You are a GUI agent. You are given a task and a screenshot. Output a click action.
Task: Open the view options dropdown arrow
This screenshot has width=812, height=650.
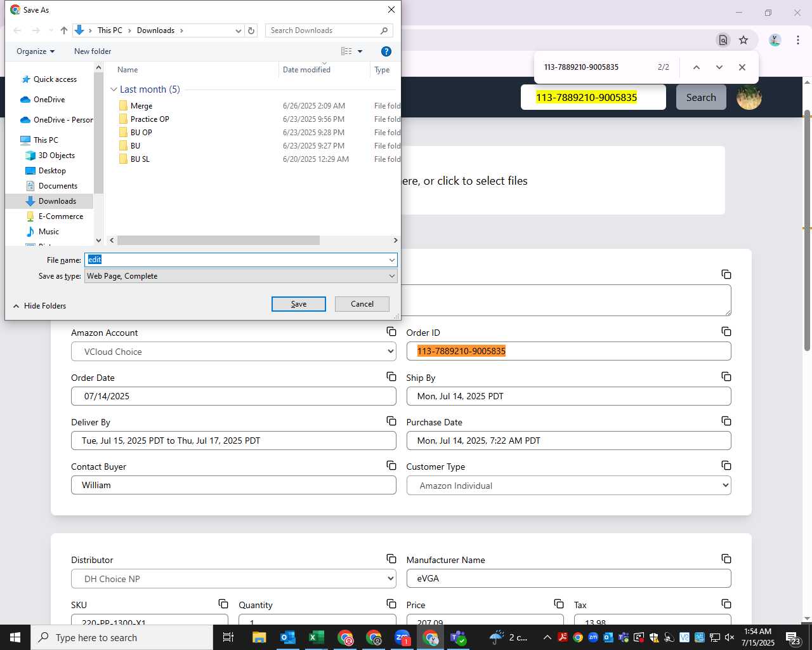coord(360,51)
